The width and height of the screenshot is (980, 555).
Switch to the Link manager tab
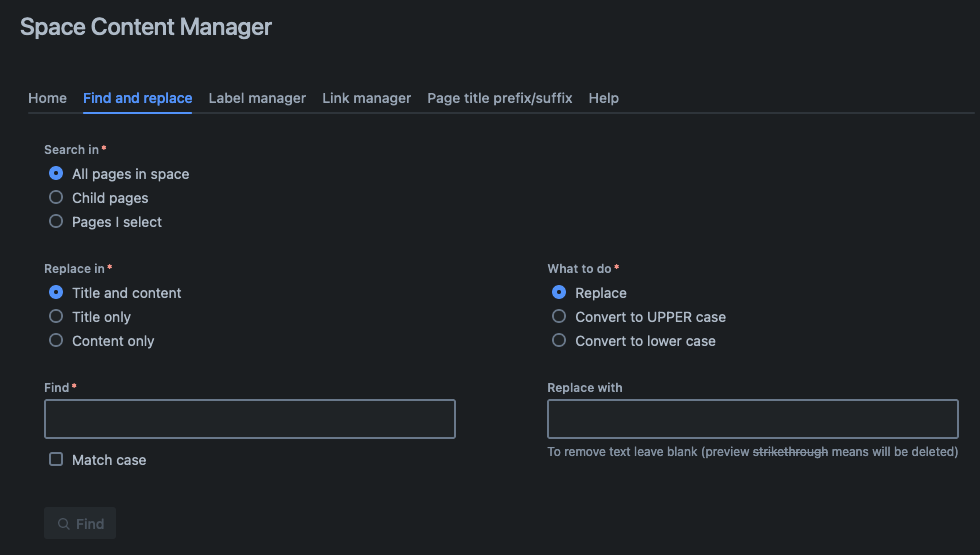click(x=366, y=98)
